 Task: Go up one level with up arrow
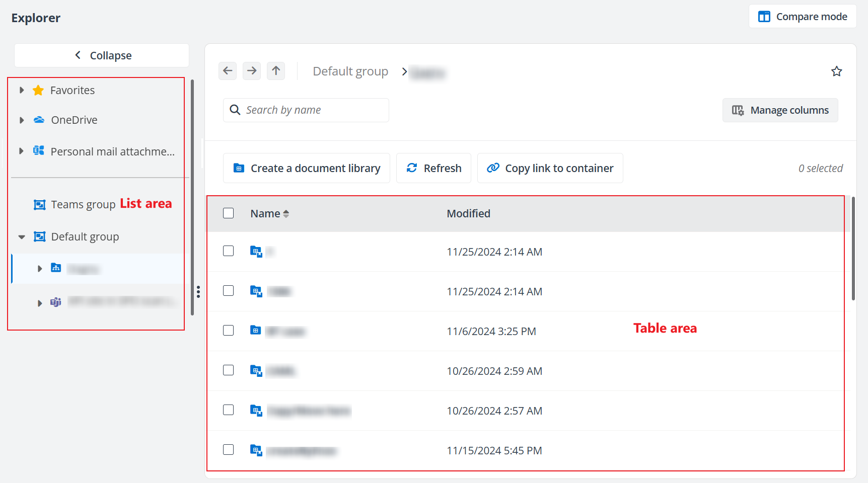coord(276,71)
